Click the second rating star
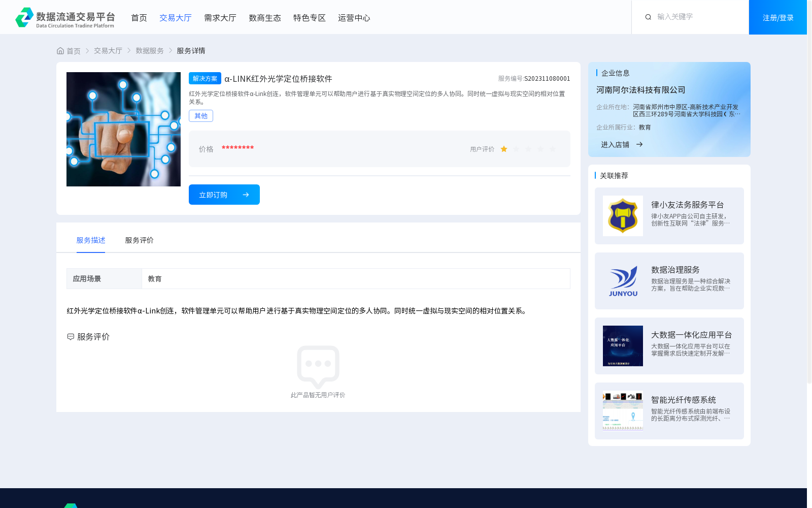Viewport: 812px width, 508px height. tap(516, 149)
